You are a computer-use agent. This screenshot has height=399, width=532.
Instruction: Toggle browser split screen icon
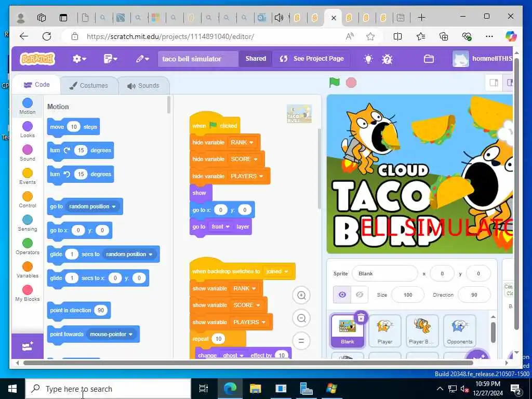tap(397, 36)
